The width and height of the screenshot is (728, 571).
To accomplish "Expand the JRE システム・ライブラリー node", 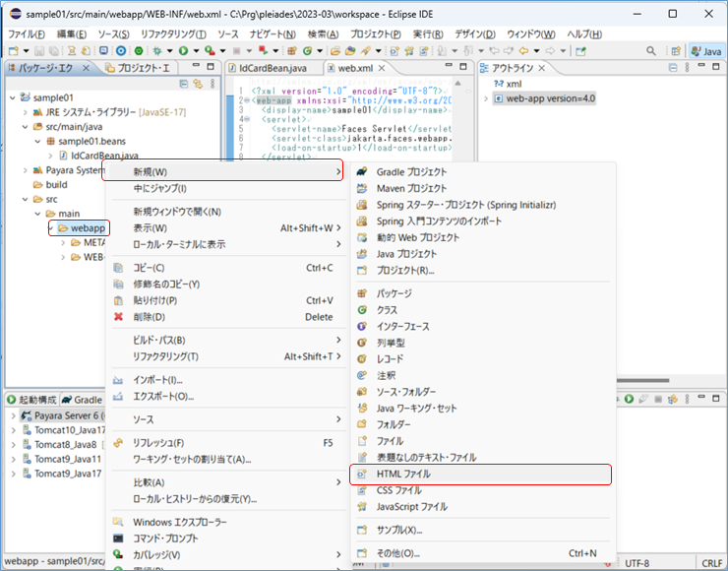I will coord(25,112).
